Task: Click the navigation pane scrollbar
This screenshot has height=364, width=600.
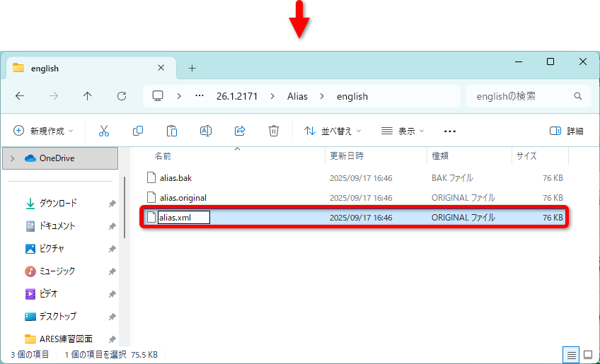Action: pos(125,207)
